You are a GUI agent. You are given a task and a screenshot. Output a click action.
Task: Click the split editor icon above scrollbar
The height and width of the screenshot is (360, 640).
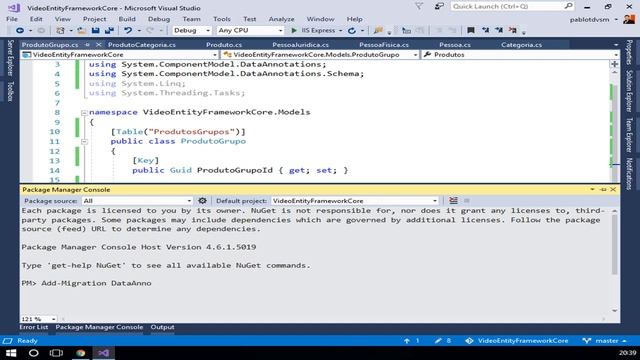[614, 64]
